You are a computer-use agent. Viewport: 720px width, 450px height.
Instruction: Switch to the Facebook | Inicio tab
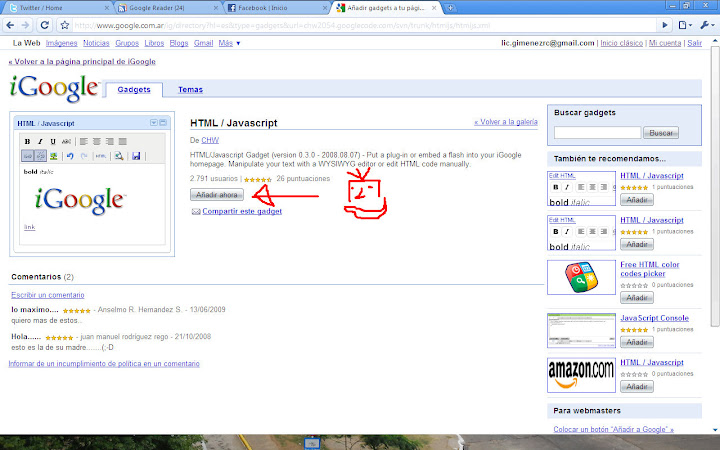tap(277, 8)
